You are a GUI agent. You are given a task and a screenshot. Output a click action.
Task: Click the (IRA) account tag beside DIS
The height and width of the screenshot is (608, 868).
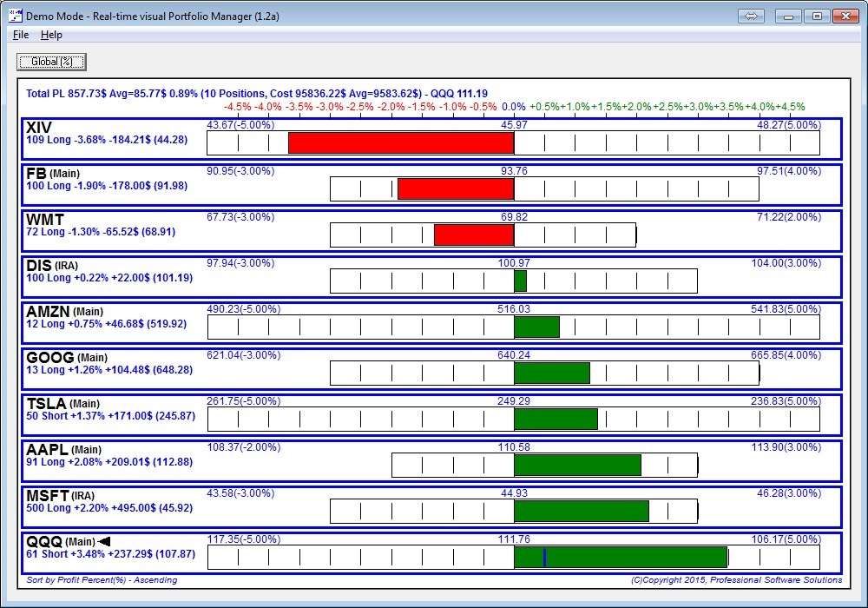tap(67, 266)
